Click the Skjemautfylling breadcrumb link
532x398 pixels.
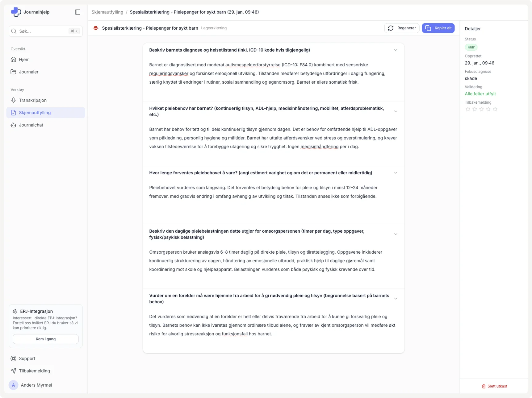(x=107, y=12)
